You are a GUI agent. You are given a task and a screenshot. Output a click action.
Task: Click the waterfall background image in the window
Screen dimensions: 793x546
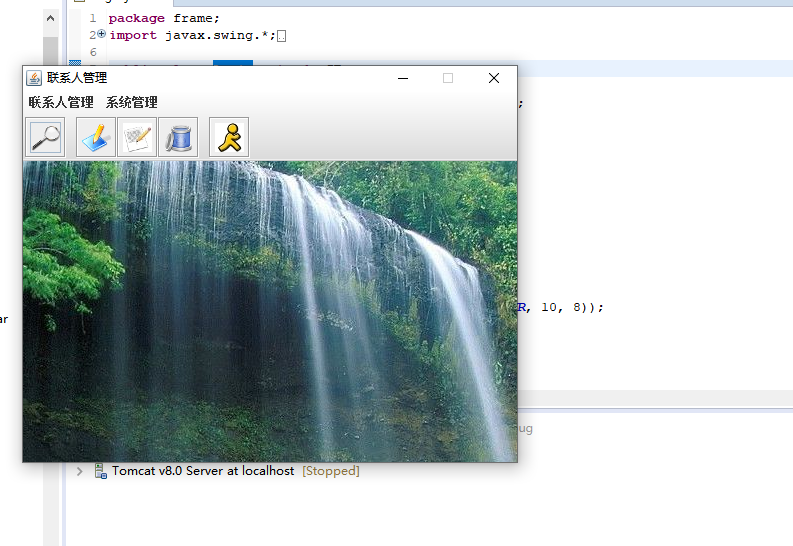(270, 311)
